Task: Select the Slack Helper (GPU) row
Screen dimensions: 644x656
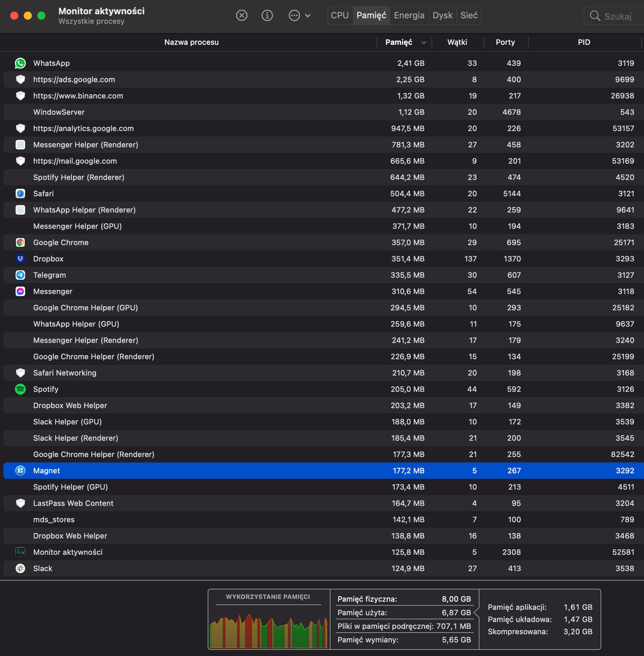Action: click(x=324, y=422)
